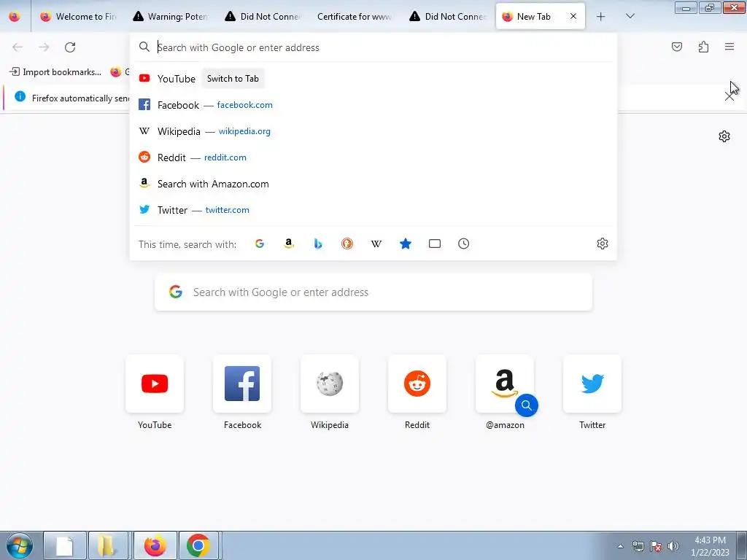Expand the List all tabs chevron
This screenshot has height=560, width=747.
click(x=630, y=16)
